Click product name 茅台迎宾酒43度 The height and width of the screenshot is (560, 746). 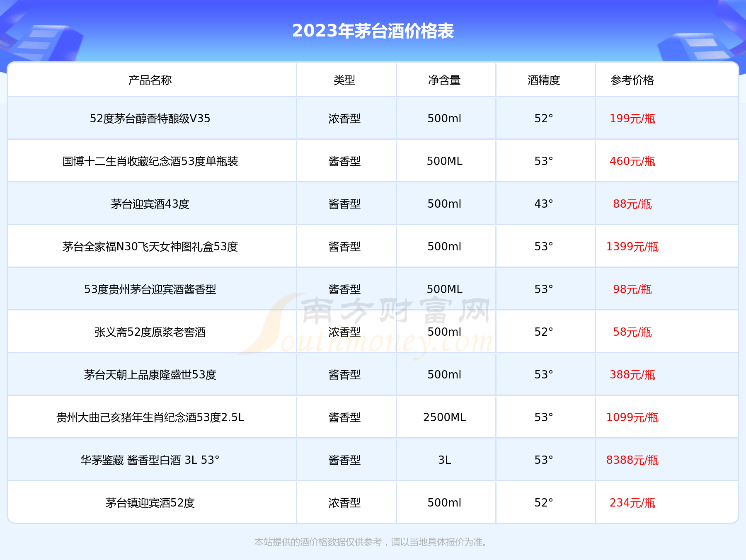point(150,204)
